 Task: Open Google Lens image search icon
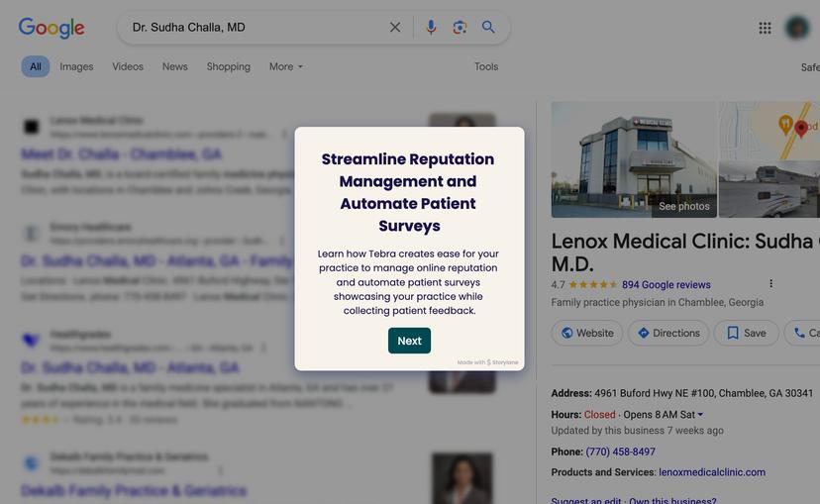click(x=460, y=27)
